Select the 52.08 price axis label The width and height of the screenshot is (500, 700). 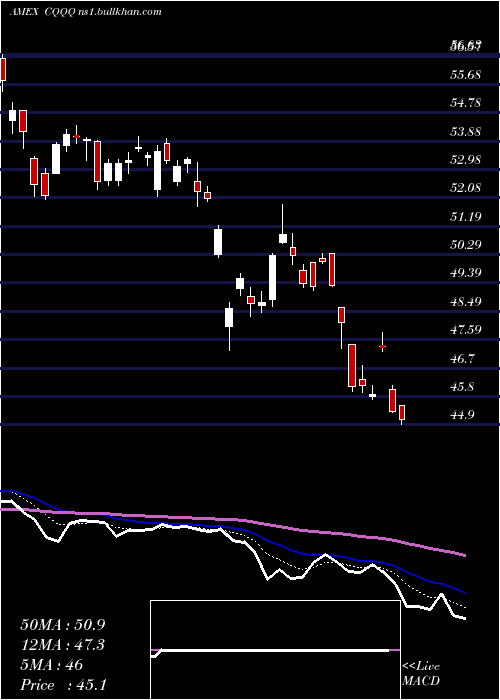[x=466, y=188]
